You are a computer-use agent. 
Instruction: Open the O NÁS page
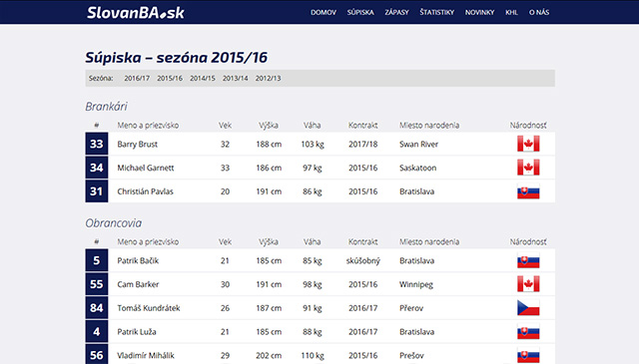(539, 12)
